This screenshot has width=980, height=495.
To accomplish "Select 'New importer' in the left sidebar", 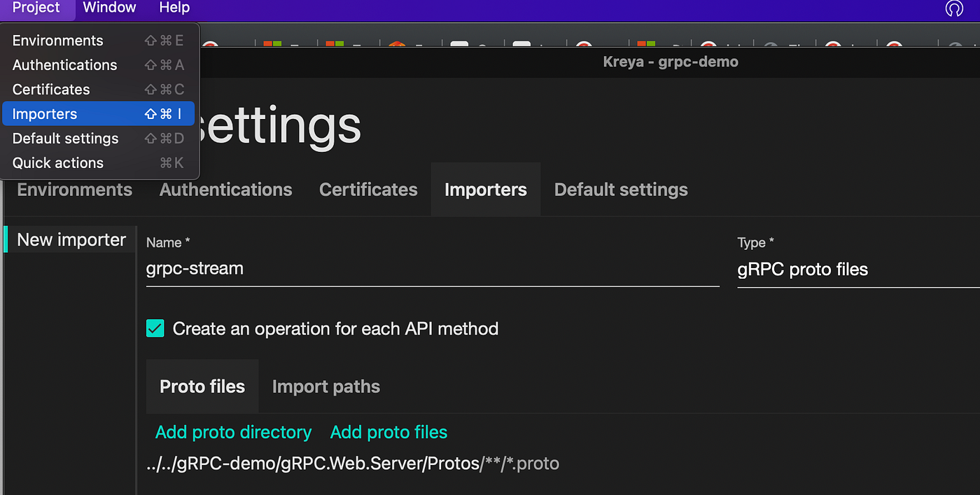I will (71, 240).
